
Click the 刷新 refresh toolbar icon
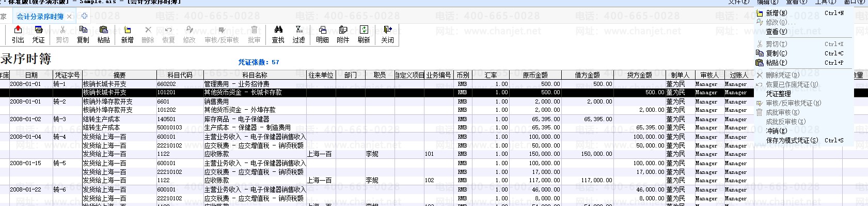pos(364,34)
